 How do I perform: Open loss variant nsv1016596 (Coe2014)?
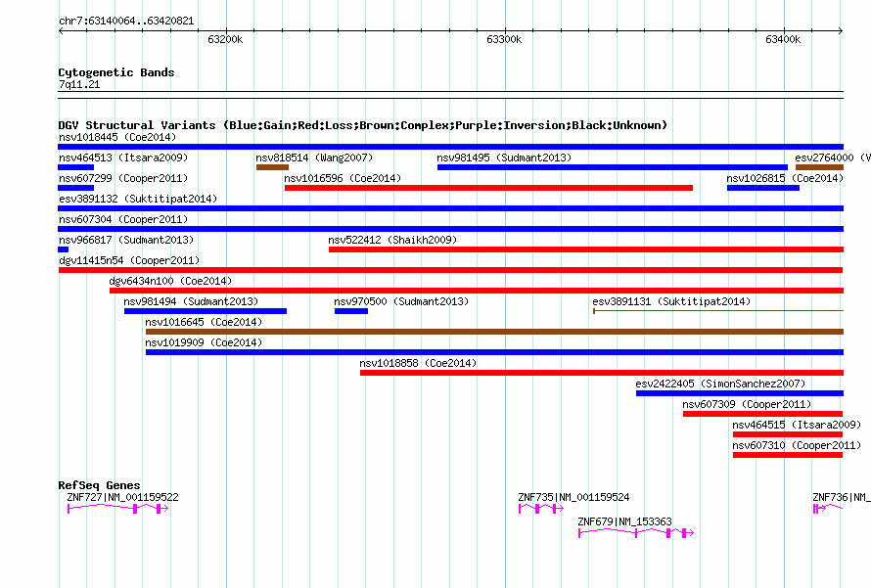[488, 188]
